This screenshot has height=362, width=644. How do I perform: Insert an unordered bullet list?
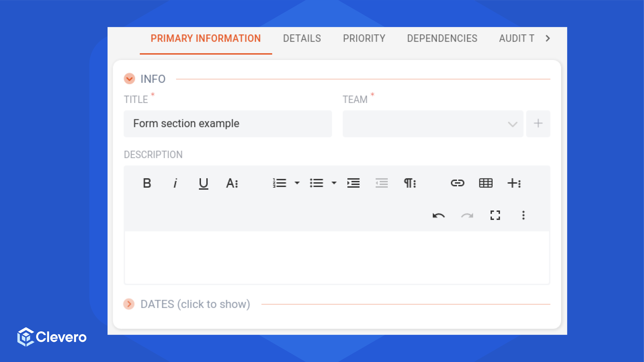(x=316, y=183)
